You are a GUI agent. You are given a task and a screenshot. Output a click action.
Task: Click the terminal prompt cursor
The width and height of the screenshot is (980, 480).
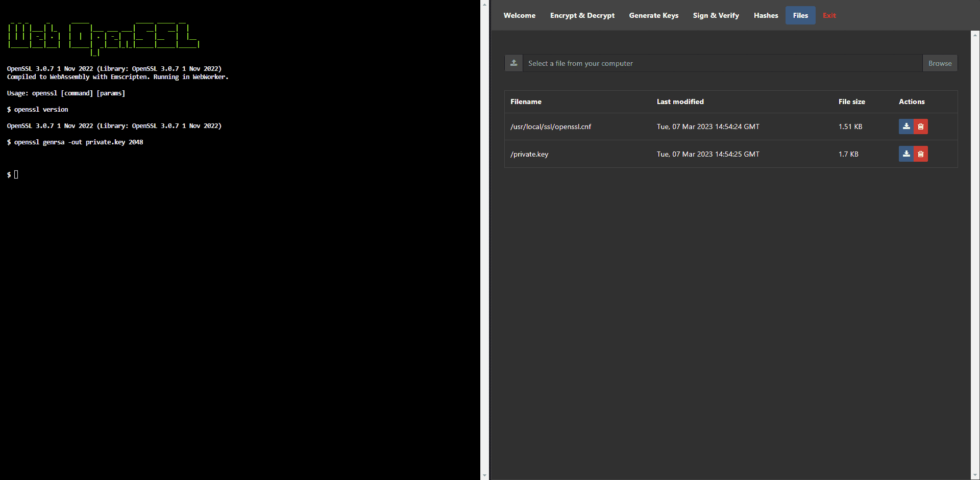pos(16,174)
